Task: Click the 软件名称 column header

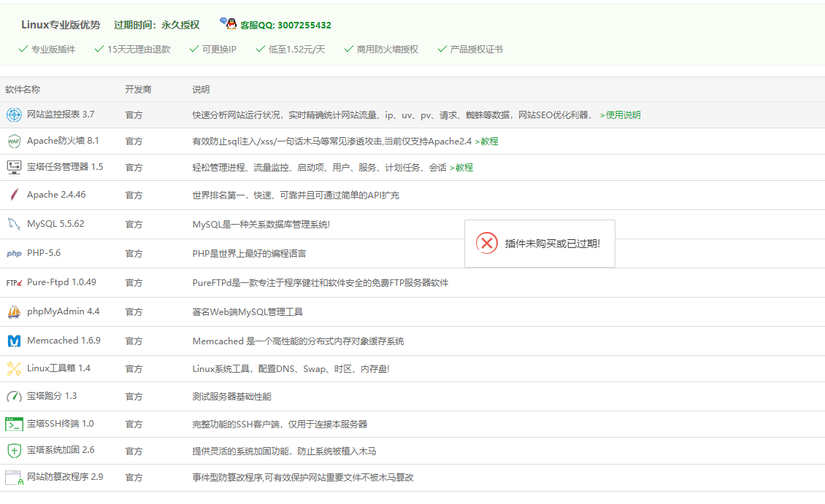Action: 23,89
